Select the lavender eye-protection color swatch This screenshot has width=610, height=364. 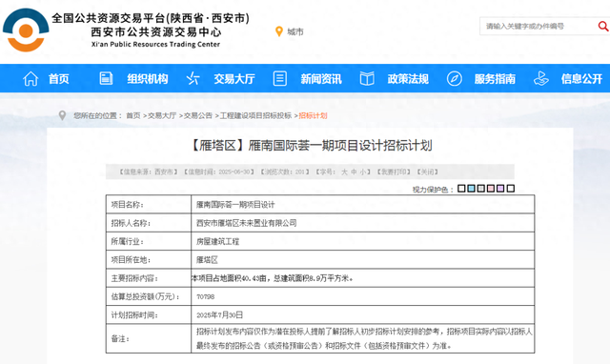(500, 189)
